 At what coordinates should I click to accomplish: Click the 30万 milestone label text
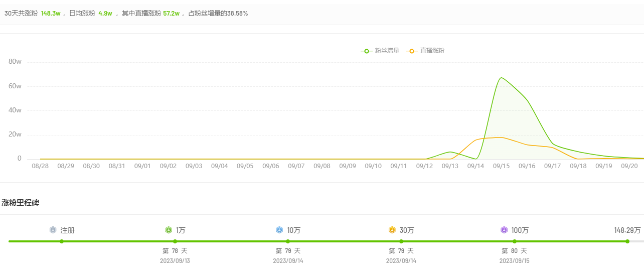[407, 230]
